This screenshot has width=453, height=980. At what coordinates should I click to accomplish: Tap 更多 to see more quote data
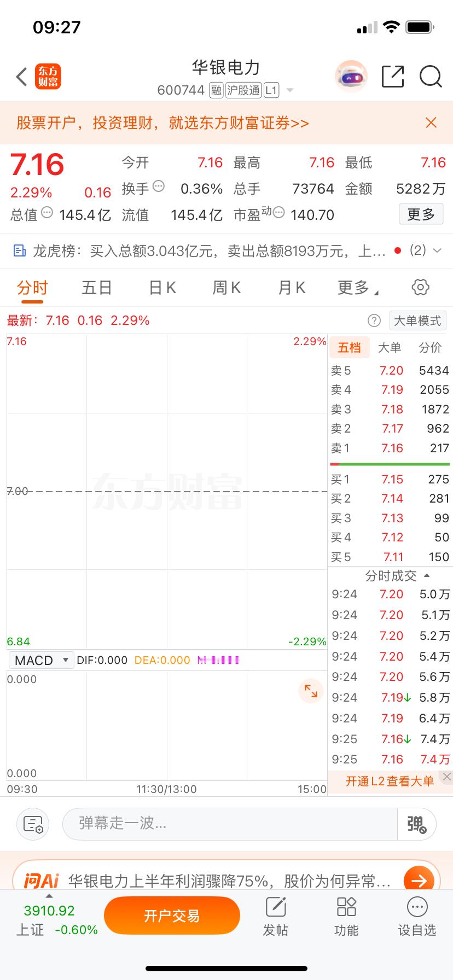tap(421, 214)
